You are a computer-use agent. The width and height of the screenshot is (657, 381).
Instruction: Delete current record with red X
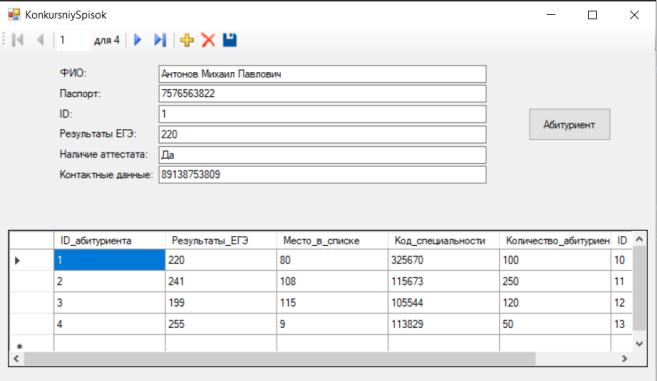pos(208,40)
